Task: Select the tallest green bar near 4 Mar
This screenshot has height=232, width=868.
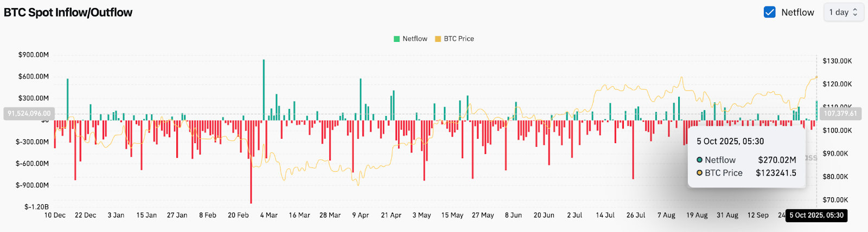Action: [x=264, y=89]
